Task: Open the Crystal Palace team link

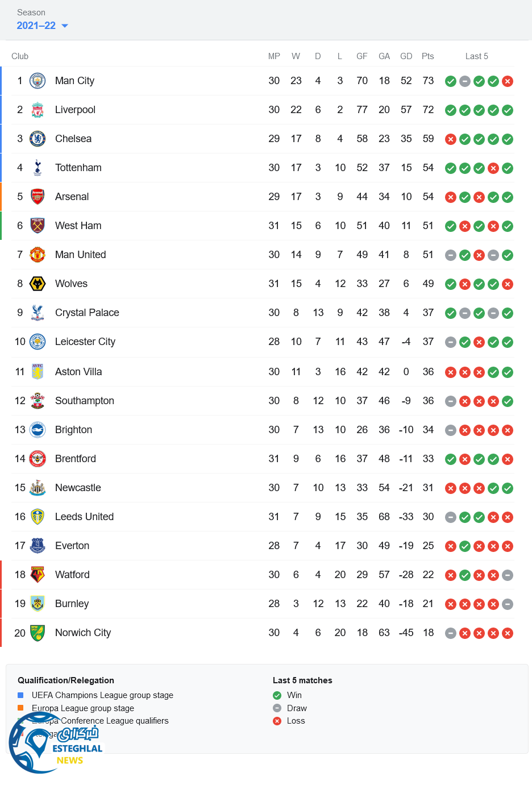Action: coord(87,313)
